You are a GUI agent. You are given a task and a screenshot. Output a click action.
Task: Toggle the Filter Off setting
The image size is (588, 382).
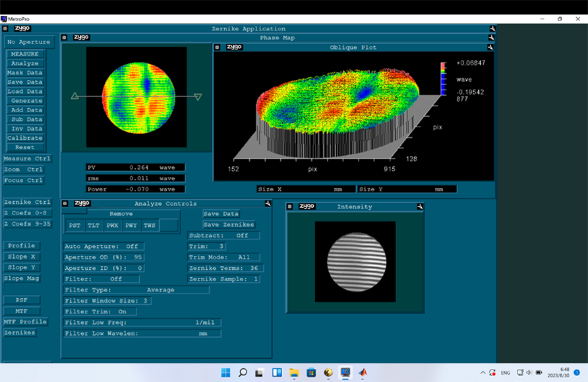(x=102, y=279)
